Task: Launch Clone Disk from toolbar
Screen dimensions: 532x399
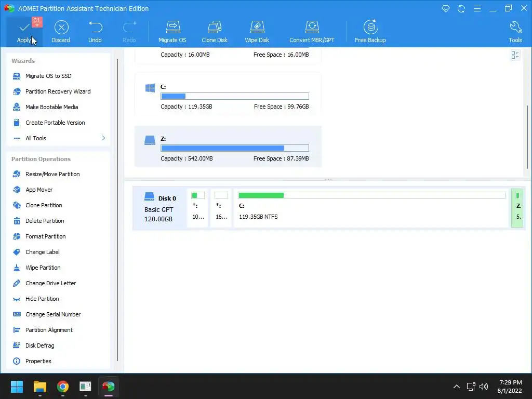Action: pos(215,32)
